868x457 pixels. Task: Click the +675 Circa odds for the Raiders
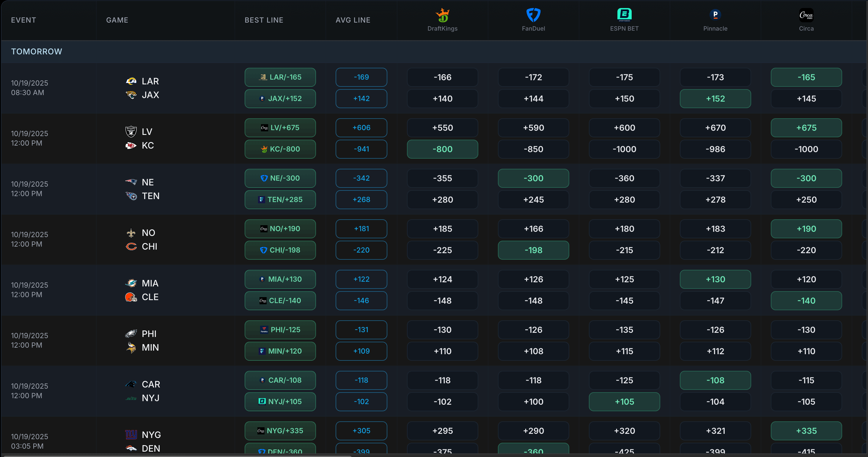[806, 128]
